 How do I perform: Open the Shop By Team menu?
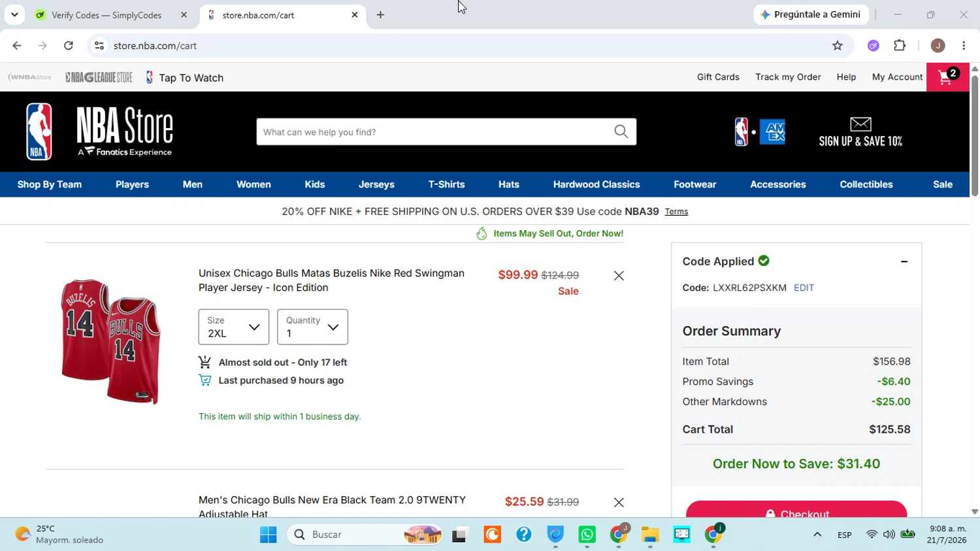50,184
